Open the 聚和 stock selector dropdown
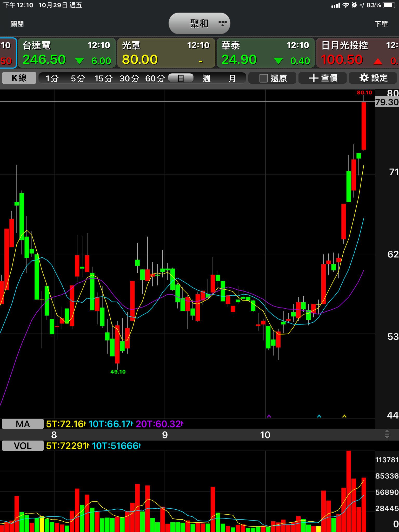This screenshot has height=532, width=399. [199, 24]
